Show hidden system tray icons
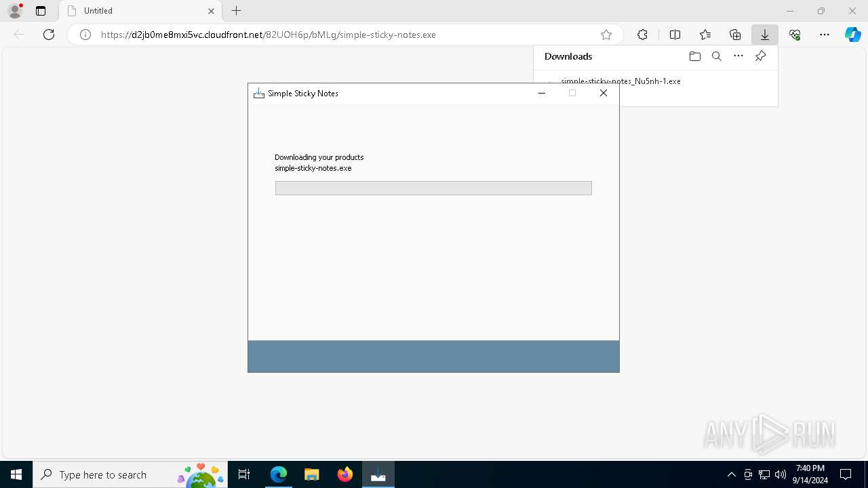 coord(731,475)
